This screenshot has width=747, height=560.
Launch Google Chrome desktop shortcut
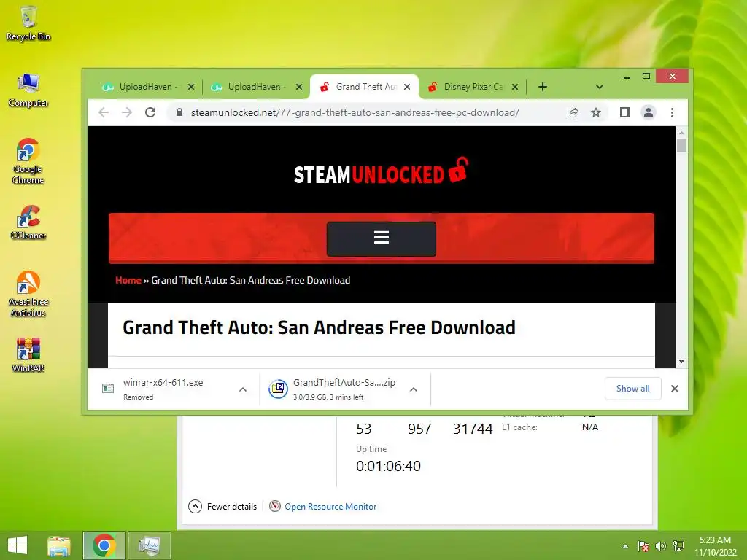(28, 161)
